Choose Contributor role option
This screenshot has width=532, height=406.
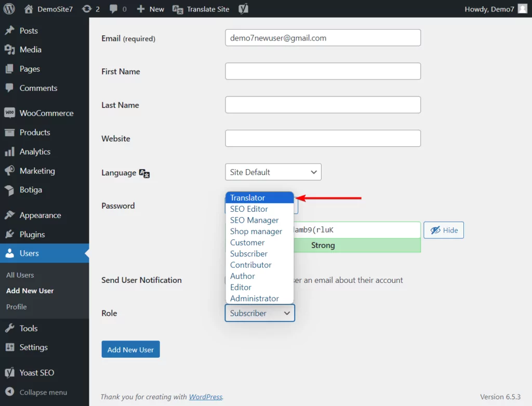click(260, 265)
